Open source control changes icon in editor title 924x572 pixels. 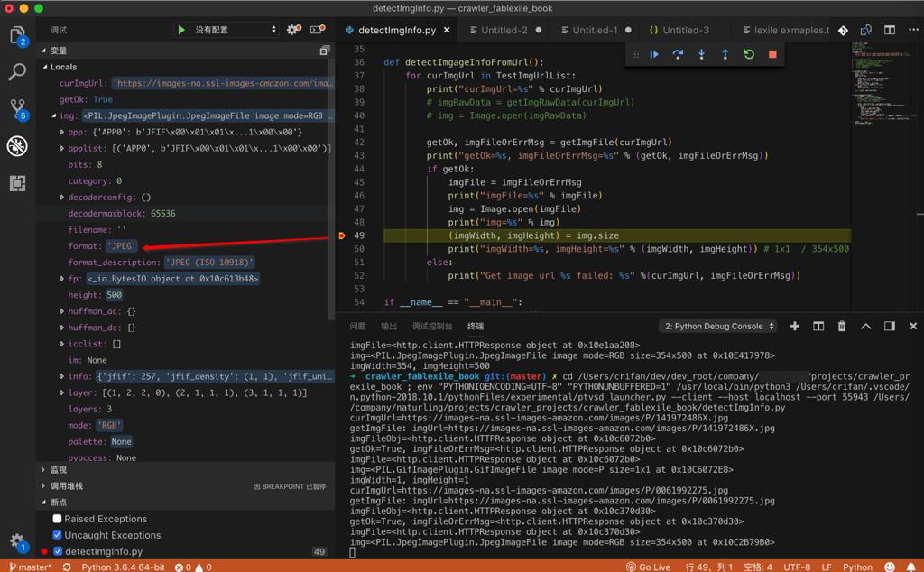(844, 30)
